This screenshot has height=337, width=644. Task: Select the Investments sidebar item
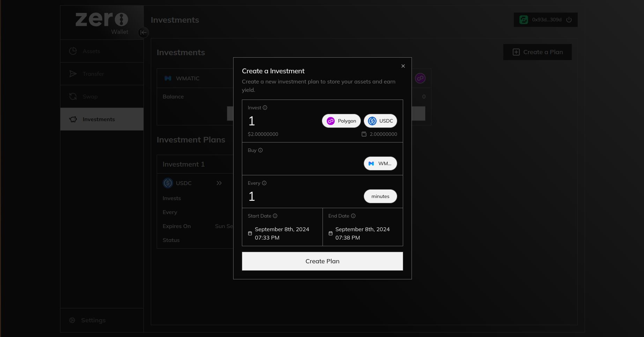coord(102,119)
